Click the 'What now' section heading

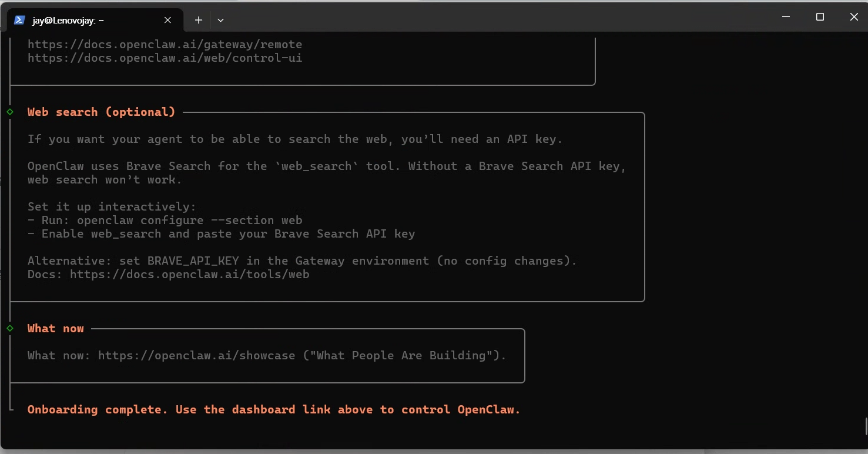(x=56, y=328)
